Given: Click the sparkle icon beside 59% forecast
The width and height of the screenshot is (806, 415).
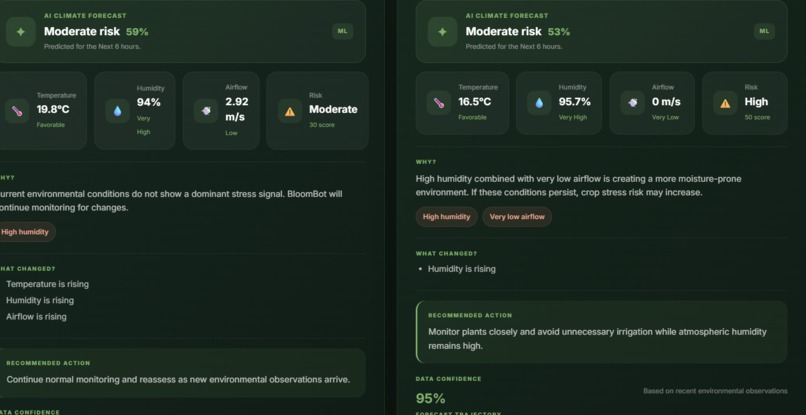Looking at the screenshot, I should point(21,32).
